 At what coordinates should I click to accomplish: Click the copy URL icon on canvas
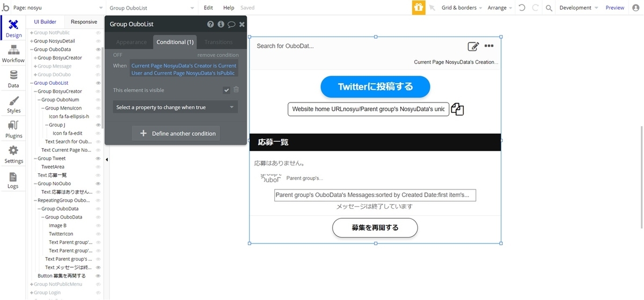point(457,109)
